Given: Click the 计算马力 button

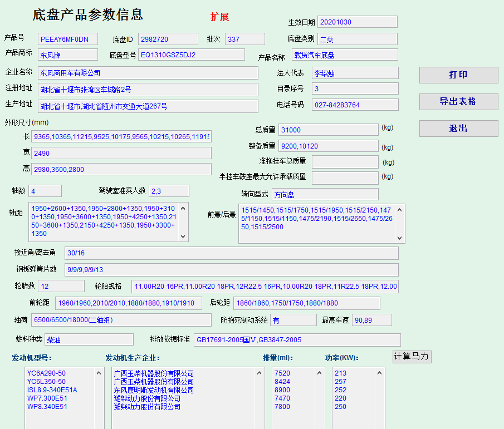Looking at the screenshot, I should (x=412, y=357).
